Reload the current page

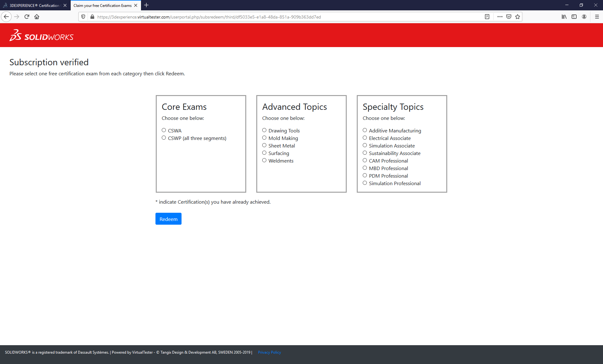[27, 17]
